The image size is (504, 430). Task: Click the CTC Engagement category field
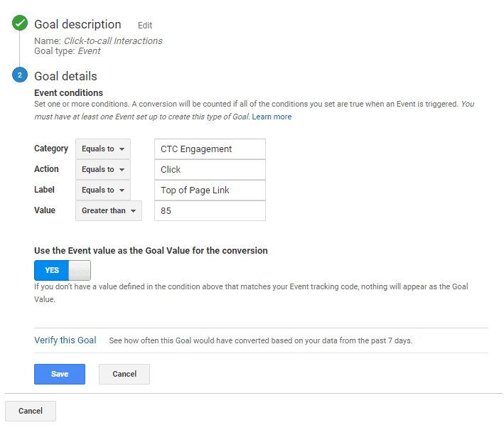click(210, 149)
